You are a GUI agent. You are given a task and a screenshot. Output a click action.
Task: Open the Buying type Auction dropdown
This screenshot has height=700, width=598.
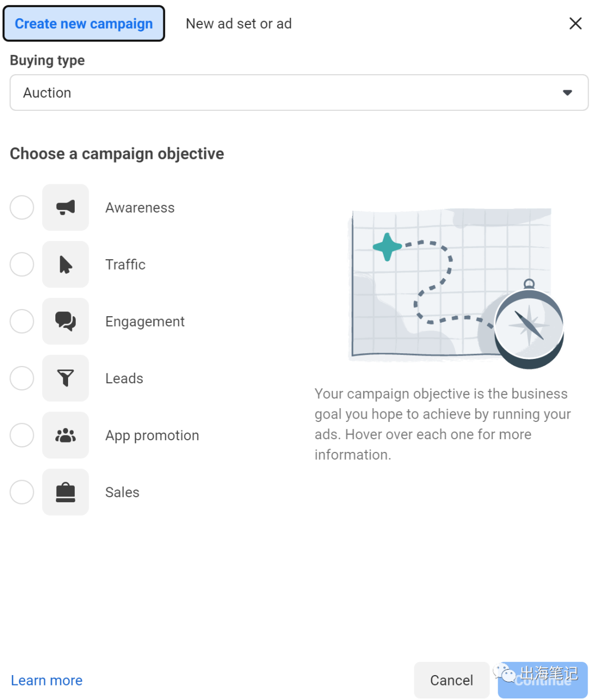tap(299, 92)
